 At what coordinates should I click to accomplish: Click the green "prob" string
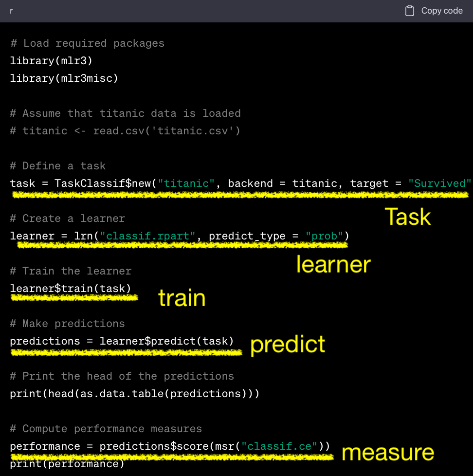click(x=324, y=236)
